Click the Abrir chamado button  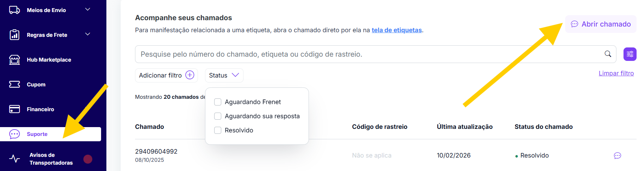click(x=601, y=24)
